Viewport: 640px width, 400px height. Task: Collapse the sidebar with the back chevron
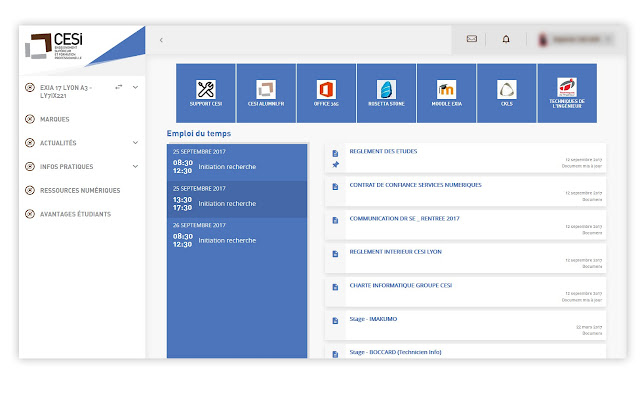tap(161, 40)
